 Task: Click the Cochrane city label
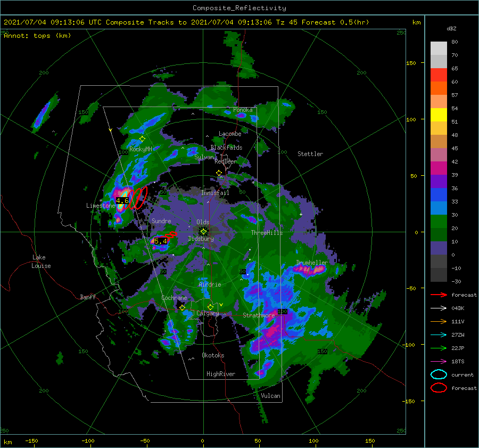tap(174, 298)
